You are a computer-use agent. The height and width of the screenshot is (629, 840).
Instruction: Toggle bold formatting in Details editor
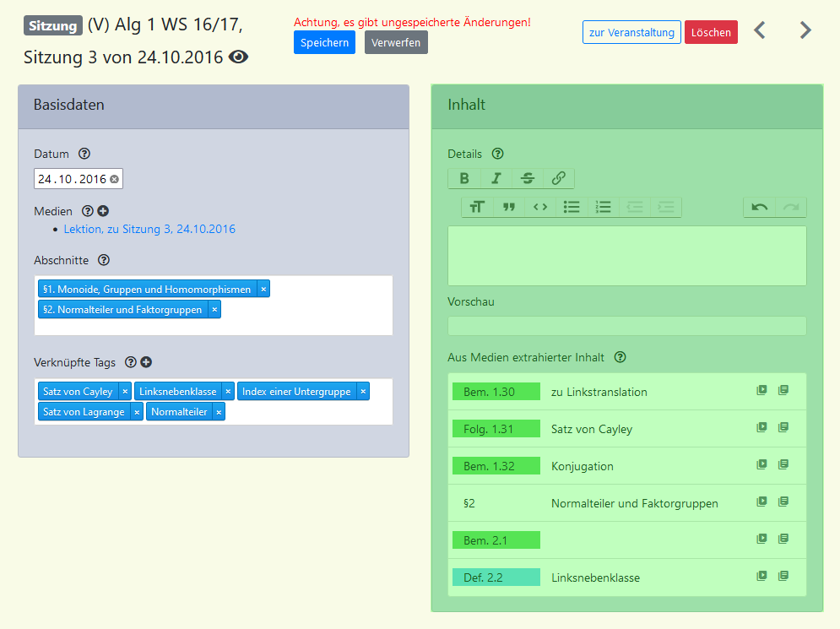(x=463, y=178)
